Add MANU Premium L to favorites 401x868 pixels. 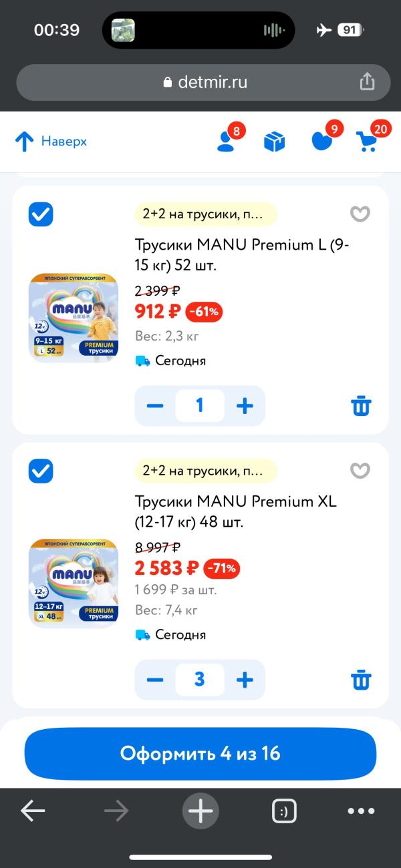(x=360, y=214)
